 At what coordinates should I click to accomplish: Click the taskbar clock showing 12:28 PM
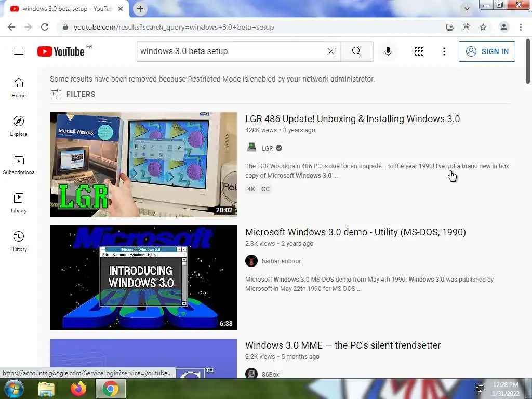click(x=506, y=389)
